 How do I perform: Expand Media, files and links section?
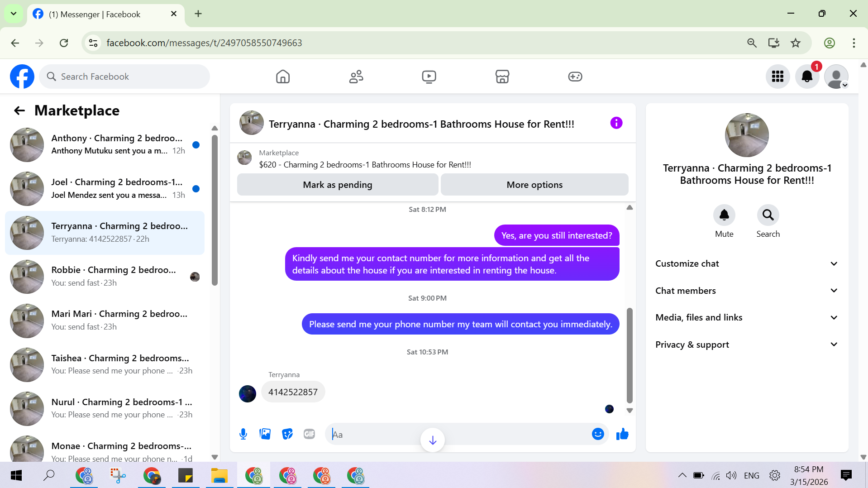coord(747,317)
